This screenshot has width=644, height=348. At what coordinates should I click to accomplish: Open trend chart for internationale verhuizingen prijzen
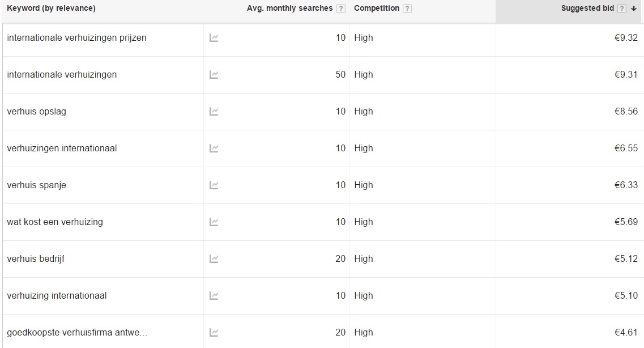pyautogui.click(x=214, y=38)
